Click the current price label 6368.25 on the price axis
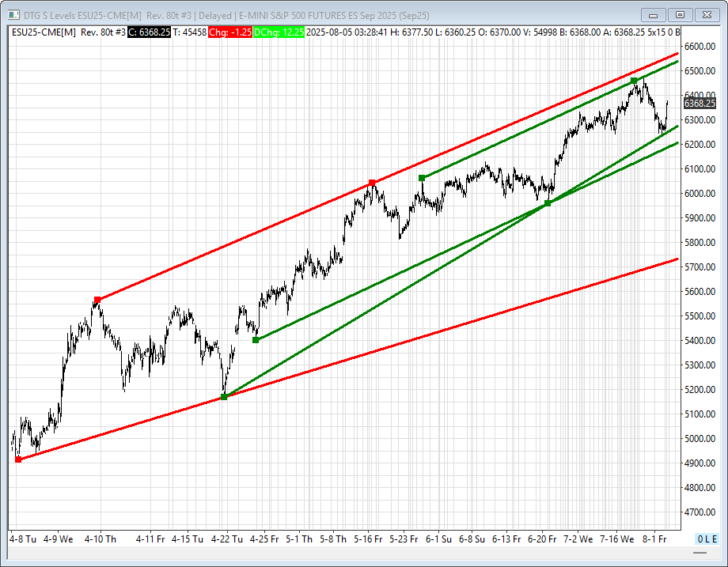Screen dimensions: 728x567 [x=700, y=104]
